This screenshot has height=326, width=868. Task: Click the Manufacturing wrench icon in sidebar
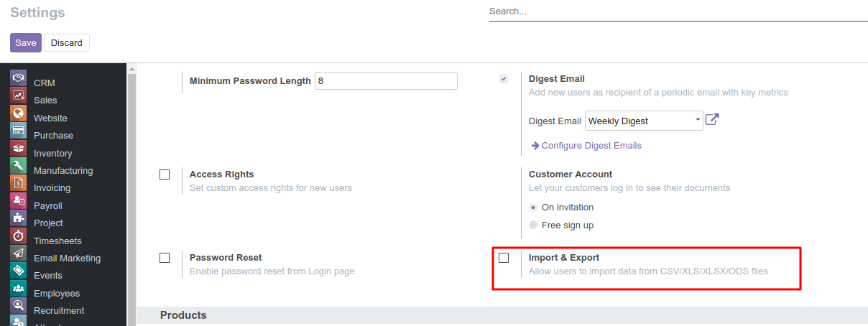18,165
